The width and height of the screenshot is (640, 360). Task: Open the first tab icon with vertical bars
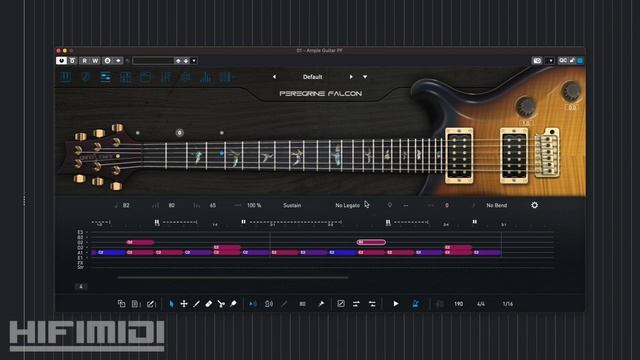pyautogui.click(x=66, y=77)
